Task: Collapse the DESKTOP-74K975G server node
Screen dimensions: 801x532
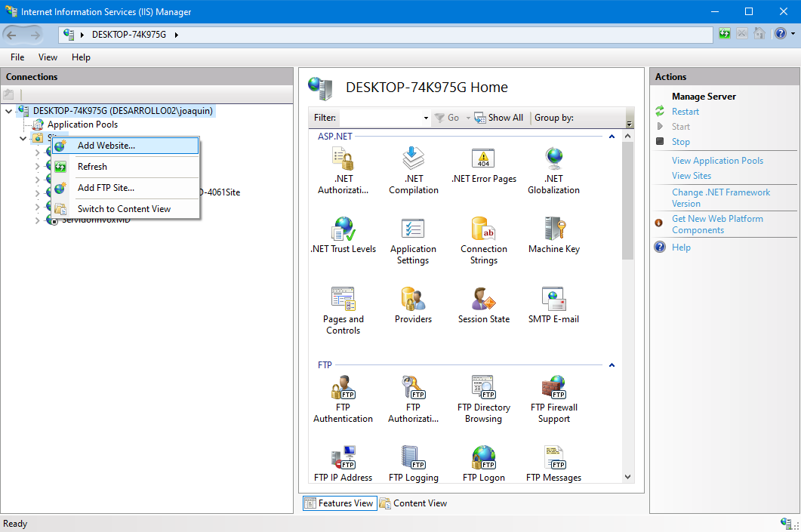Action: click(9, 111)
